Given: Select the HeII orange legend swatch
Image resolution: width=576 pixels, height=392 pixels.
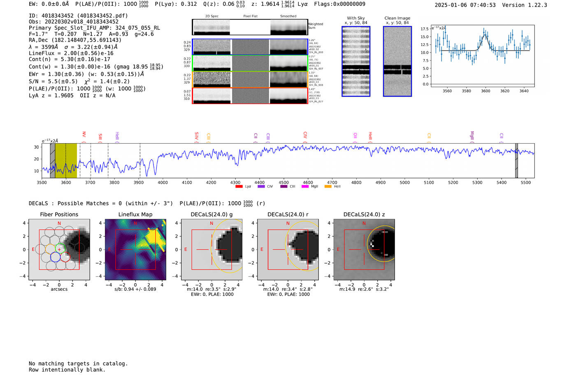Looking at the screenshot, I should click(x=328, y=186).
